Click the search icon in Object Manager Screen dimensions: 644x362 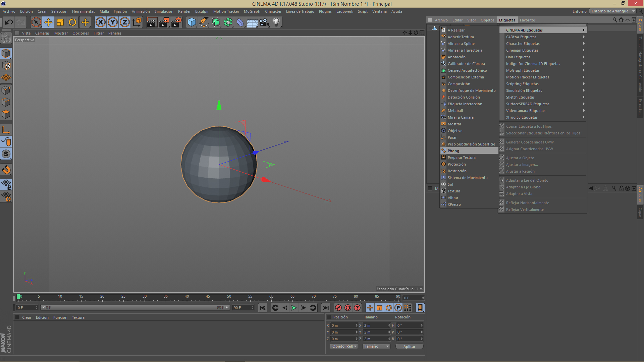pos(615,20)
